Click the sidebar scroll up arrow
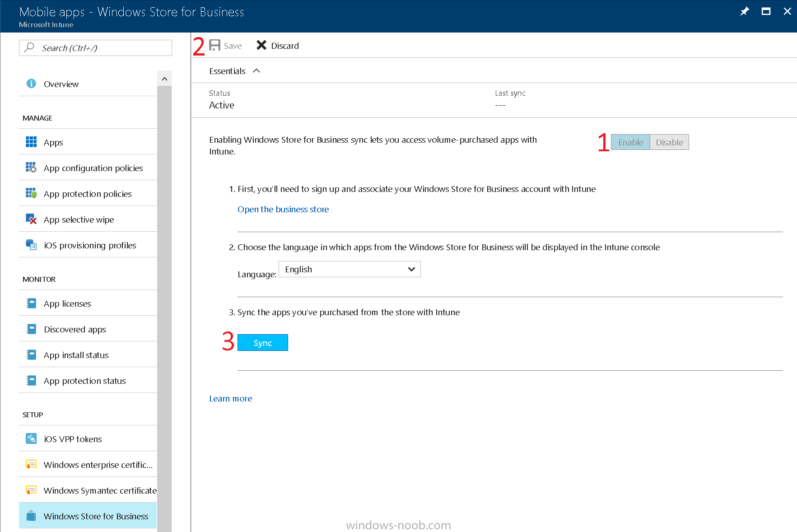 tap(164, 79)
